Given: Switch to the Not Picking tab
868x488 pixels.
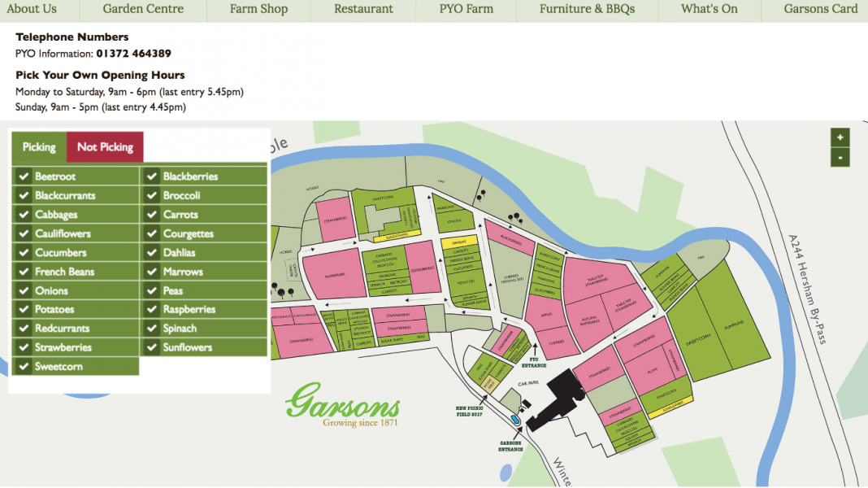Looking at the screenshot, I should coord(105,147).
